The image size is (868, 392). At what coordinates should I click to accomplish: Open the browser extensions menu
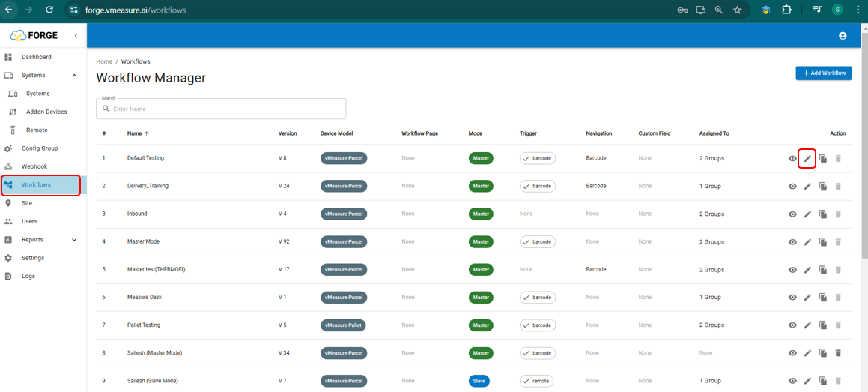coord(786,10)
